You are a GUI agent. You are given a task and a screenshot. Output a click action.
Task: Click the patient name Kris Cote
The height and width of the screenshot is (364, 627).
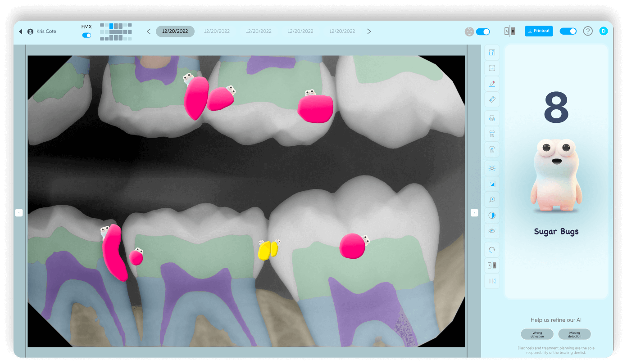point(46,31)
